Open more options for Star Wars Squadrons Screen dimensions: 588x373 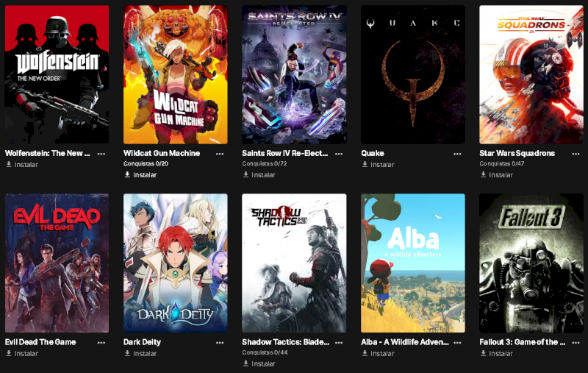[576, 154]
